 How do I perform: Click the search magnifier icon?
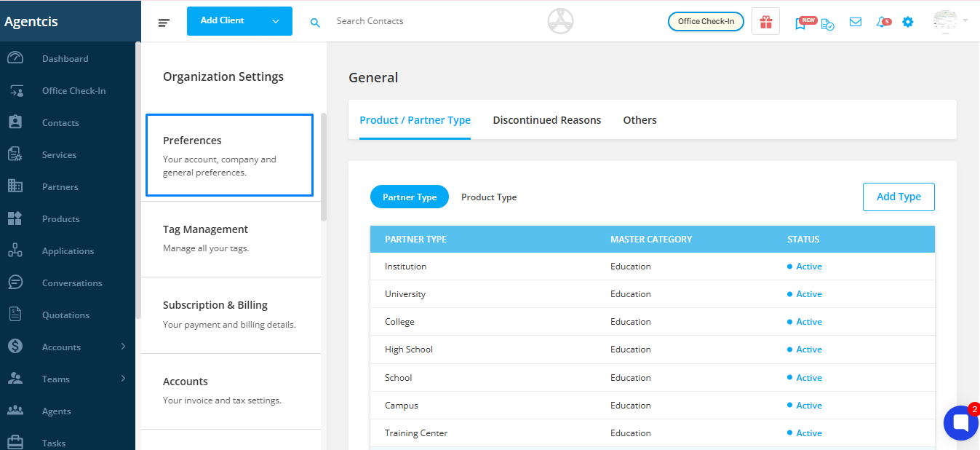[x=315, y=23]
